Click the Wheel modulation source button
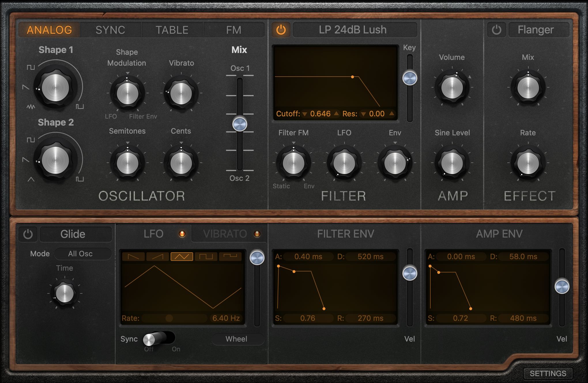The image size is (588, 383). (237, 339)
